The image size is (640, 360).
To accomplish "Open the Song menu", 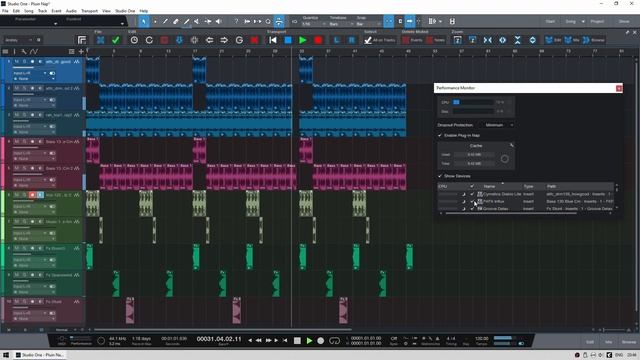I will coord(29,11).
